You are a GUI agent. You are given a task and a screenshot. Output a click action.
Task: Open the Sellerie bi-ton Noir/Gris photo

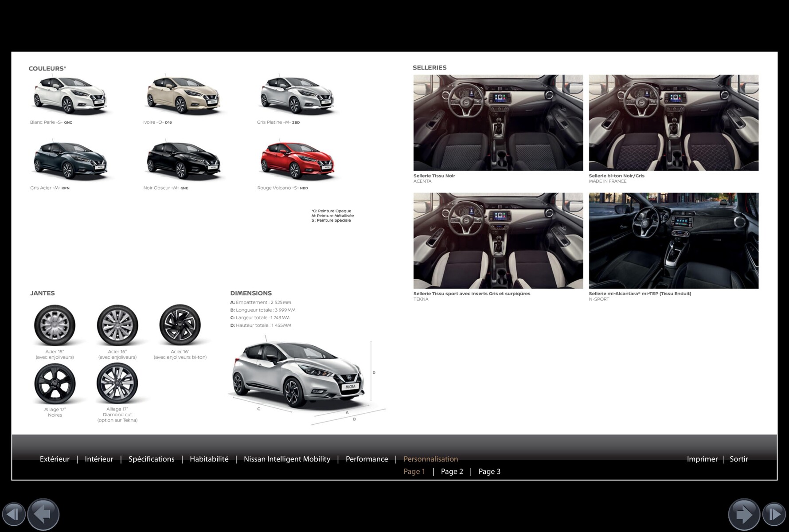(674, 123)
